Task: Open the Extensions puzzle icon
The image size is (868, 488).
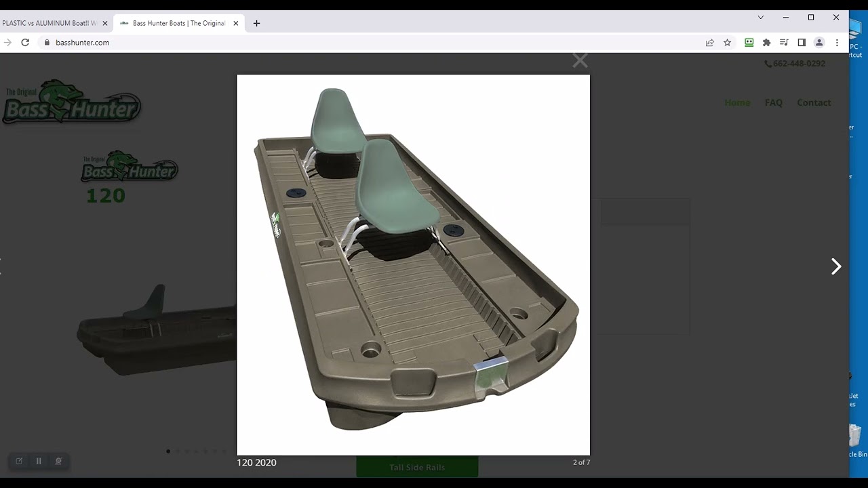Action: click(x=766, y=42)
